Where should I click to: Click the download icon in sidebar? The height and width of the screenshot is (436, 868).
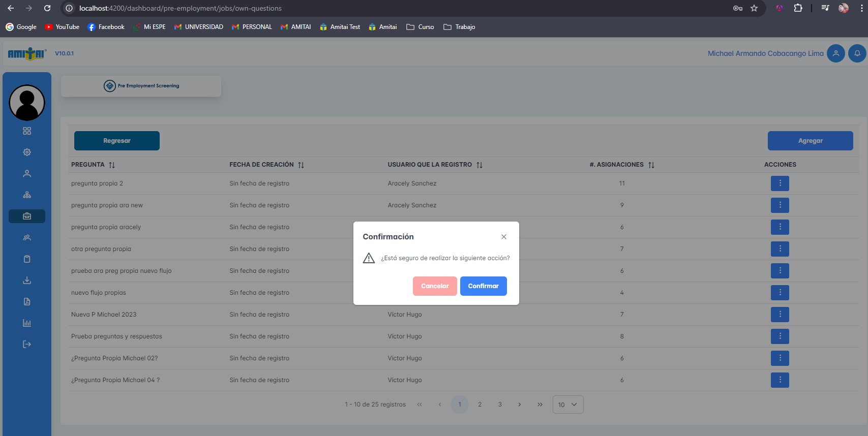(x=27, y=281)
